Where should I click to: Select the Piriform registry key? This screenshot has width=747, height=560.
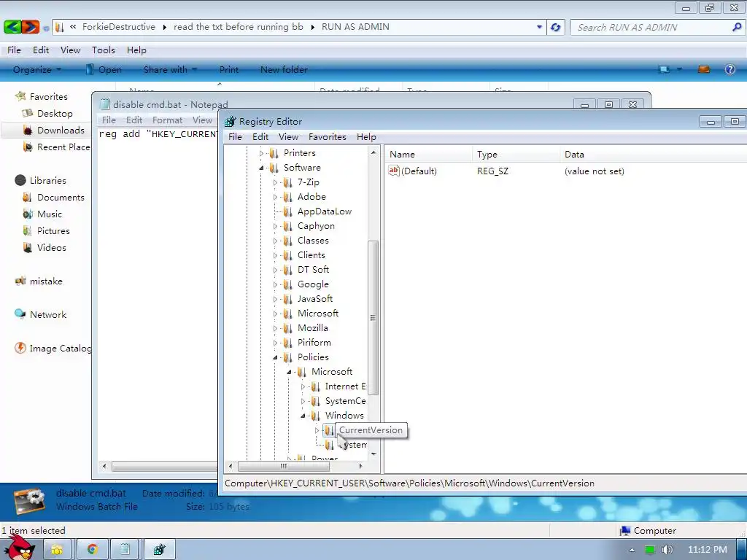tap(314, 343)
